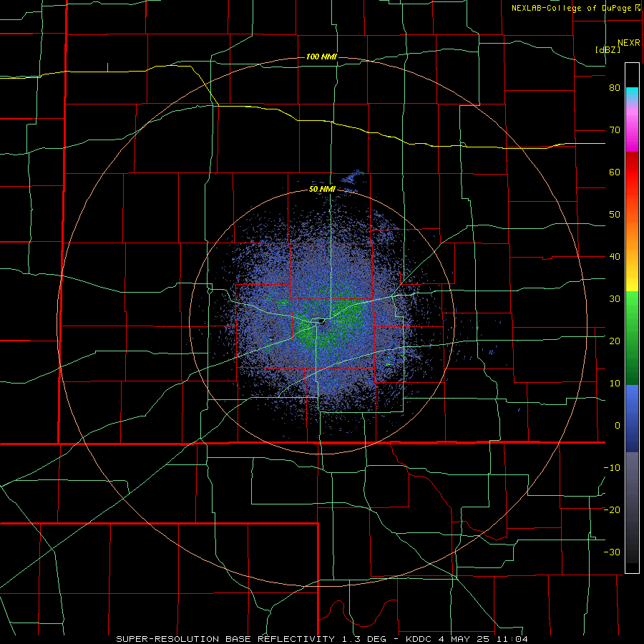Screen dimensions: 644x644
Task: Click the 50 NMI range ring label
Action: [322, 190]
